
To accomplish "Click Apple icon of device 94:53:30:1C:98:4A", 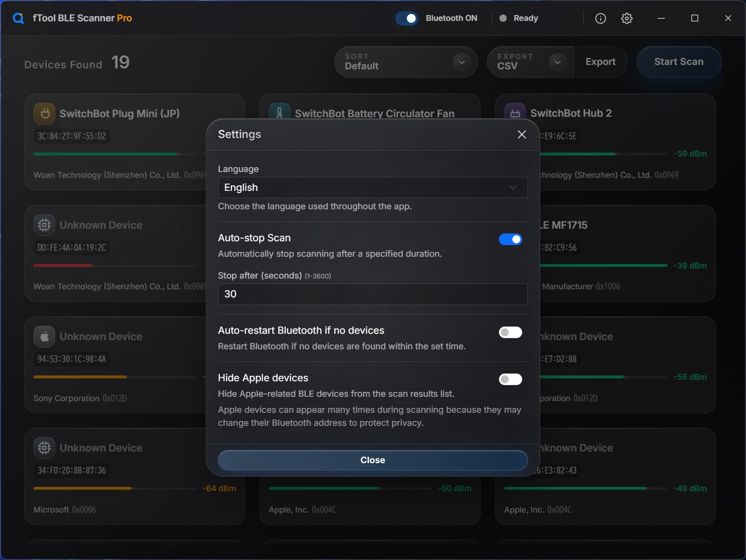I will click(45, 337).
